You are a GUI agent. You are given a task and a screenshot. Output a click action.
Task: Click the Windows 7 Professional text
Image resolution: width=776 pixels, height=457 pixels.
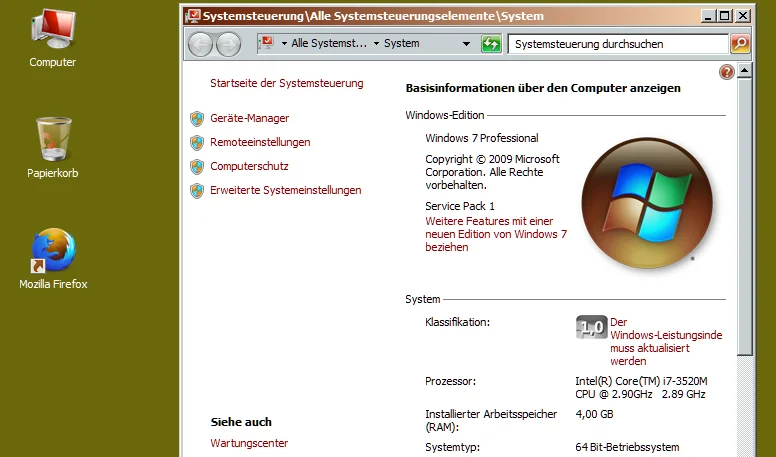pyautogui.click(x=482, y=138)
